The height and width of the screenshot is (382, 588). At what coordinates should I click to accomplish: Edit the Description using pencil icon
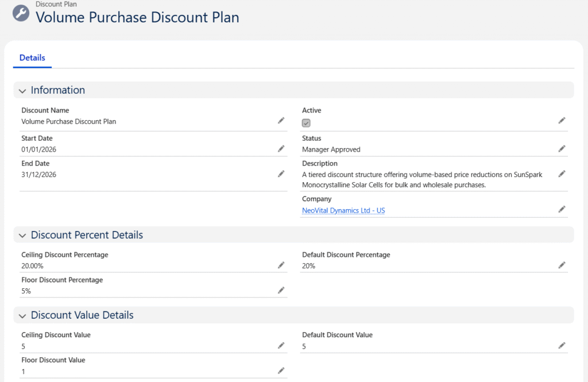pos(562,174)
